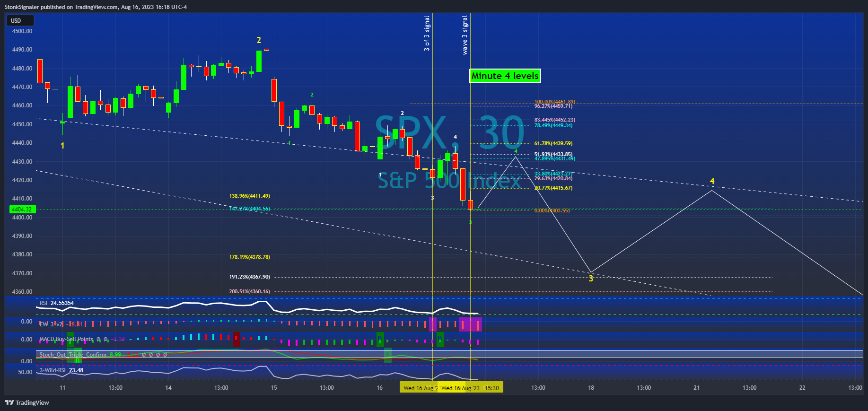Click the wide purple highlight box in EW_3_v2 pane

(471, 324)
